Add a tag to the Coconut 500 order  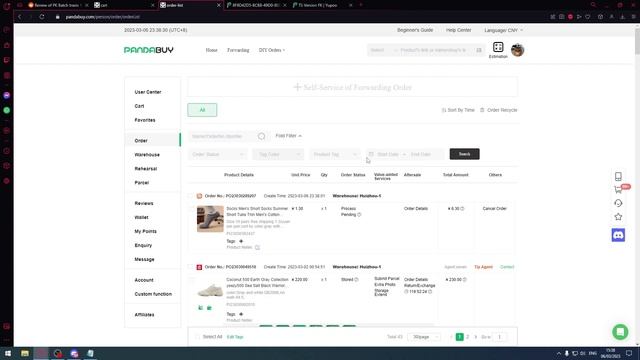click(241, 314)
